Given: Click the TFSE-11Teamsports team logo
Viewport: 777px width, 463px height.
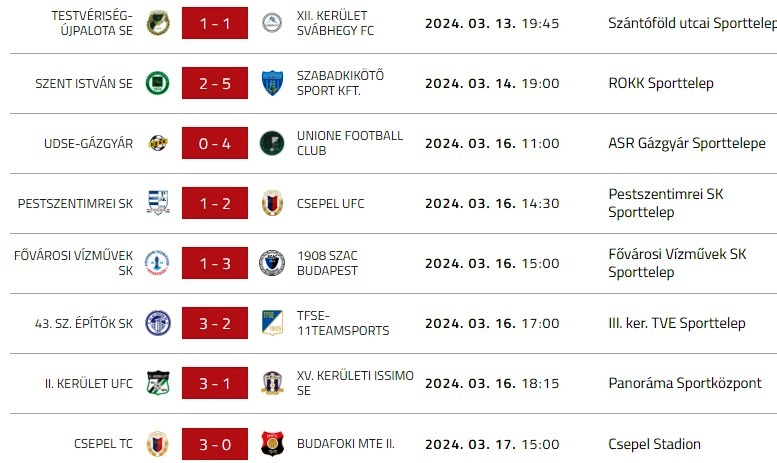Looking at the screenshot, I should tap(272, 323).
